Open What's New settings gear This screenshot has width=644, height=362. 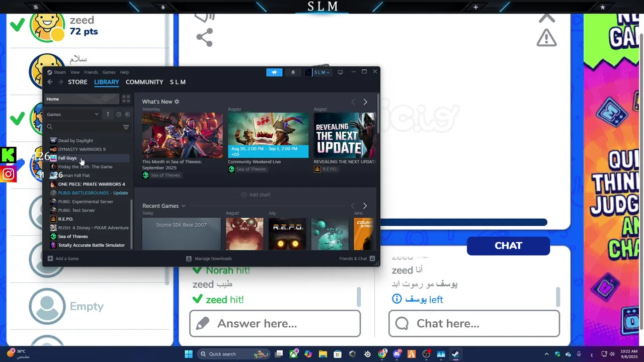point(177,102)
